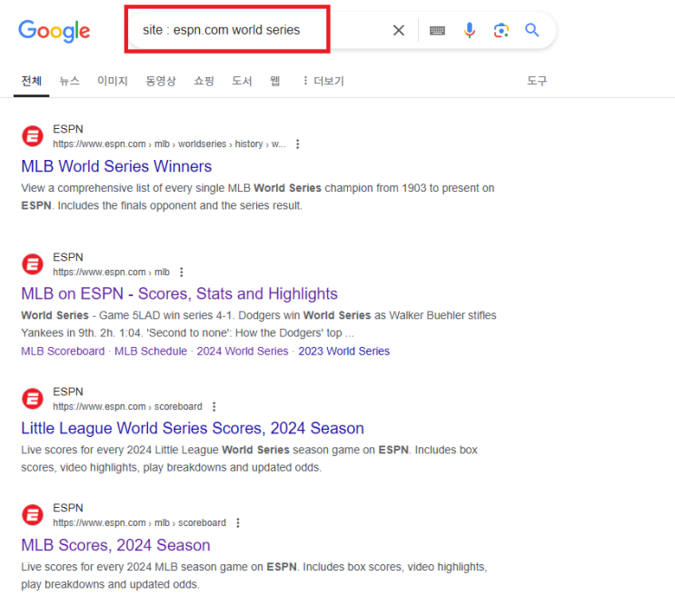Screen dimensions: 675x616
Task: Click the snippet 'Live scores for every 2024 MLB season'
Action: click(254, 575)
